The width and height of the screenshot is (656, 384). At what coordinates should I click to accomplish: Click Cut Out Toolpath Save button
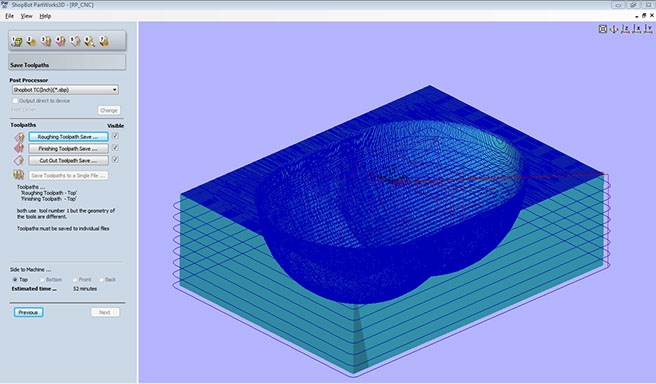point(68,161)
